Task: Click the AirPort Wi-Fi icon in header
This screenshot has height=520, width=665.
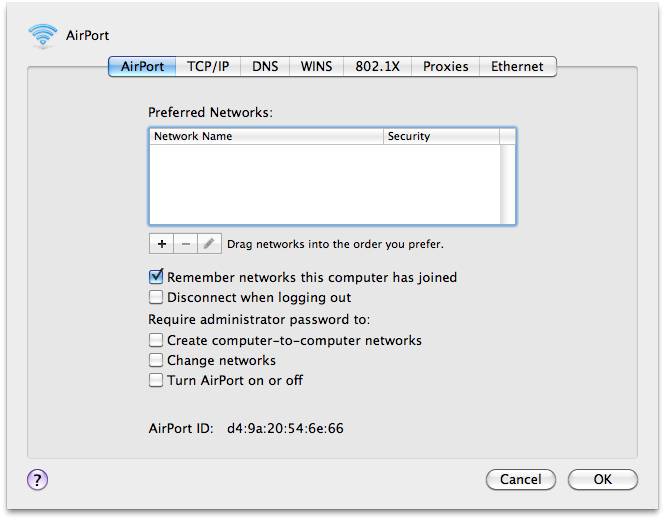Action: [x=43, y=36]
